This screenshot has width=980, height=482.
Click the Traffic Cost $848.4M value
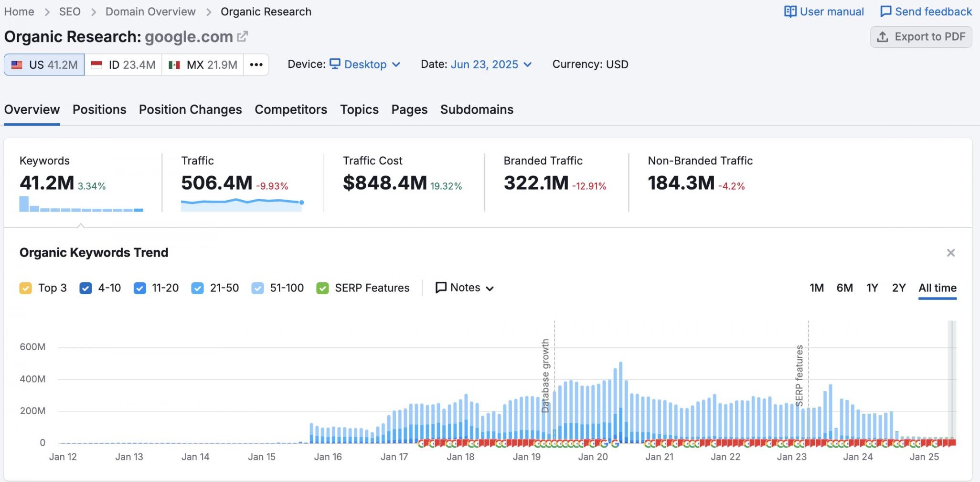pyautogui.click(x=385, y=183)
